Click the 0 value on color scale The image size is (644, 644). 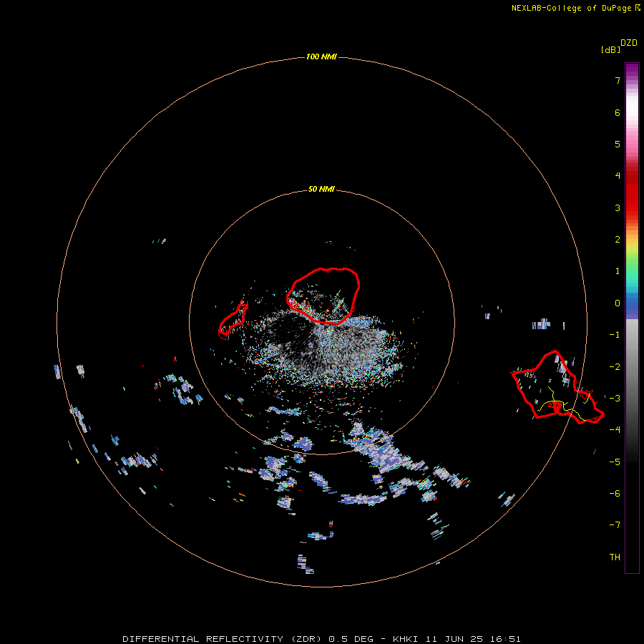(x=618, y=303)
